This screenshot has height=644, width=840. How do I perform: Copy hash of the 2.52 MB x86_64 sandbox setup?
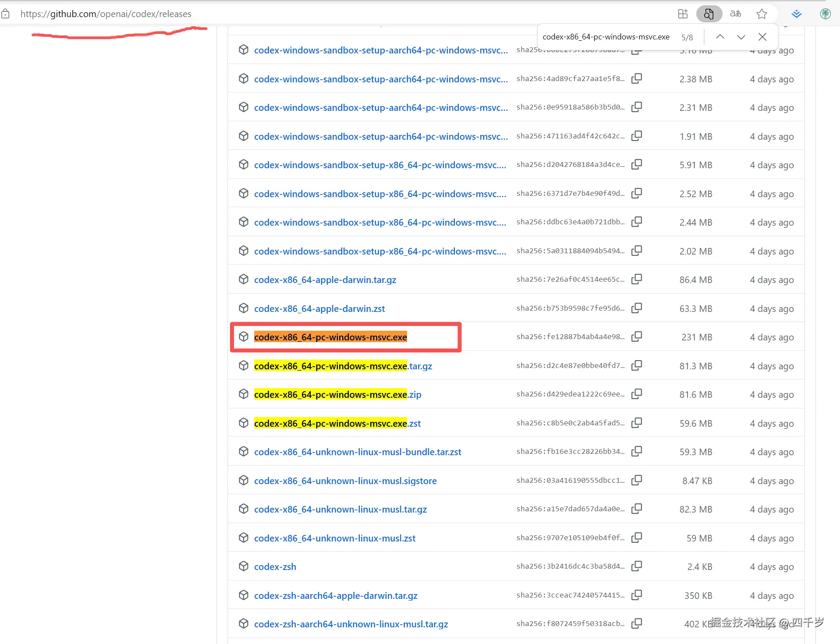pyautogui.click(x=637, y=193)
